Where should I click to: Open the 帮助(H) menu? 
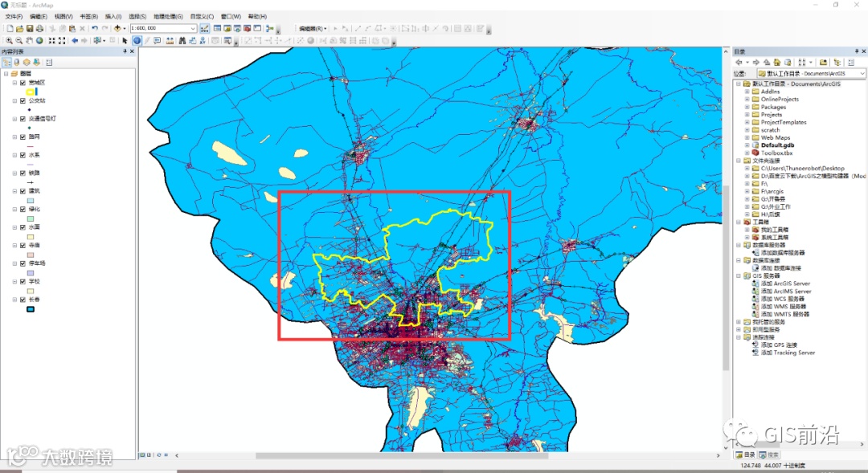[257, 17]
